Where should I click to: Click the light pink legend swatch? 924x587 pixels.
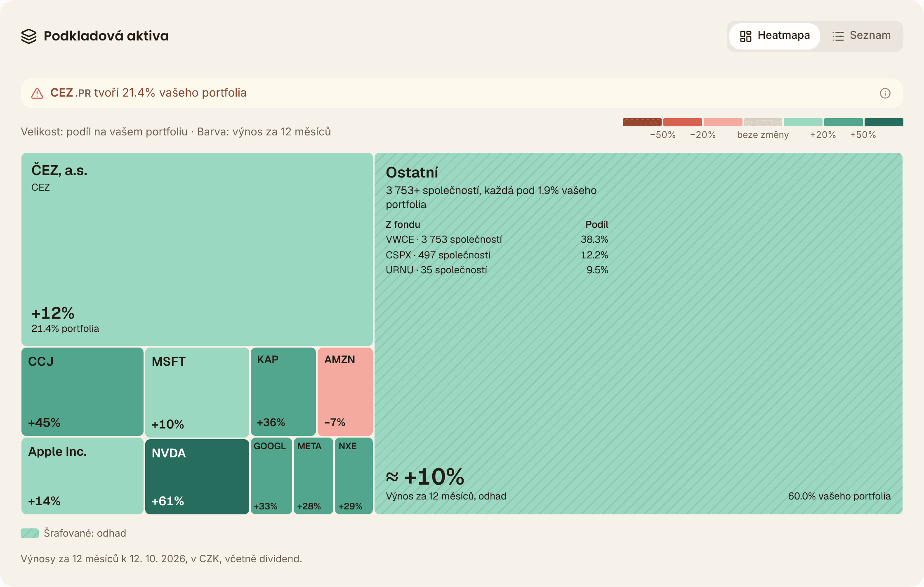[723, 122]
